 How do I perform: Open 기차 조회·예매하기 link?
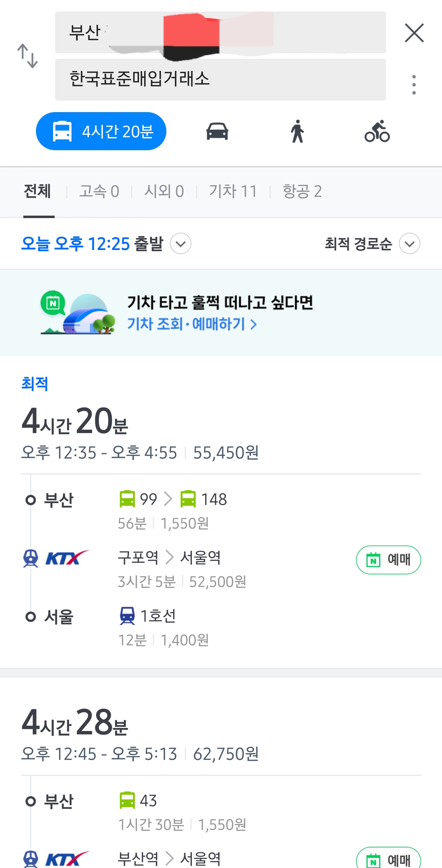point(192,324)
